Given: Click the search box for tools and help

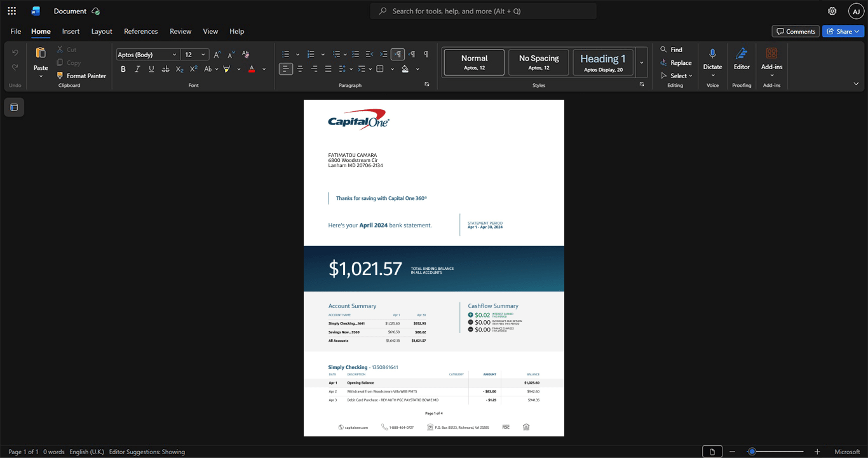Looking at the screenshot, I should coord(484,11).
